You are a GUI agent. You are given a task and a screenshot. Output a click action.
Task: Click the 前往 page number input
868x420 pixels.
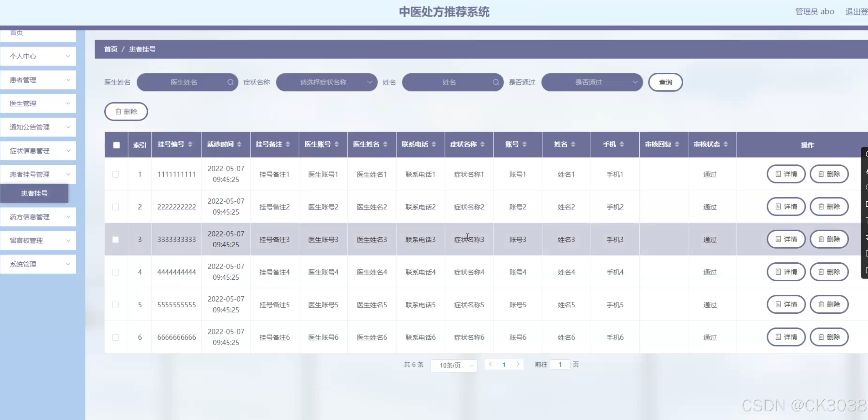point(560,364)
